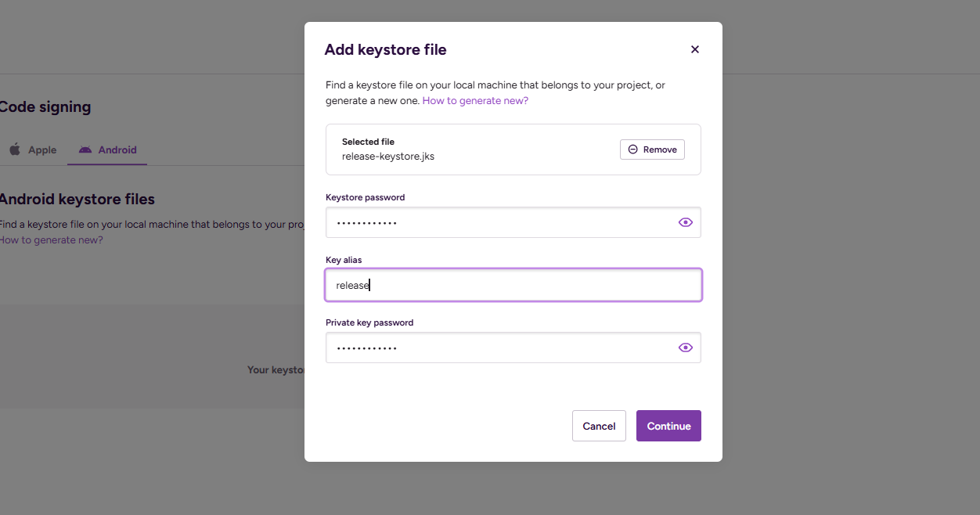This screenshot has width=980, height=515.
Task: Switch to the Android code signing tab
Action: tap(107, 149)
